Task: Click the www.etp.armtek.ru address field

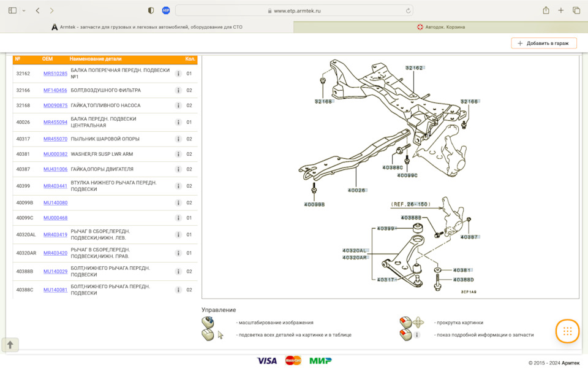Action: point(294,10)
